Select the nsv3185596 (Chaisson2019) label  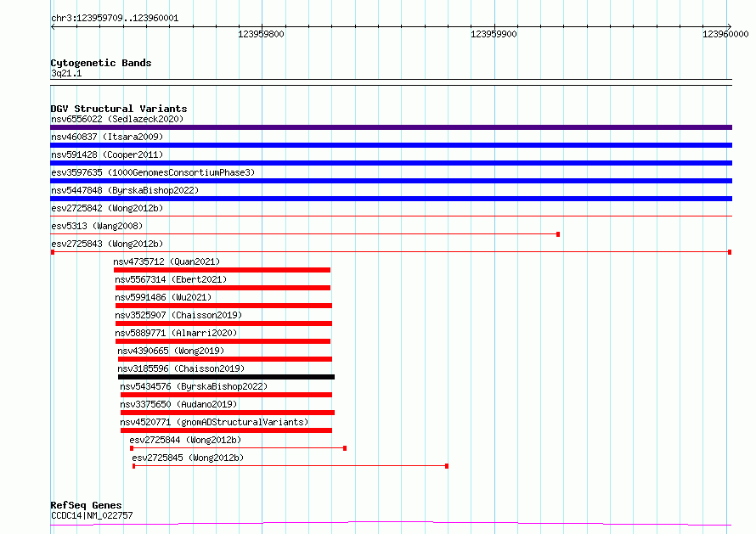click(x=181, y=368)
